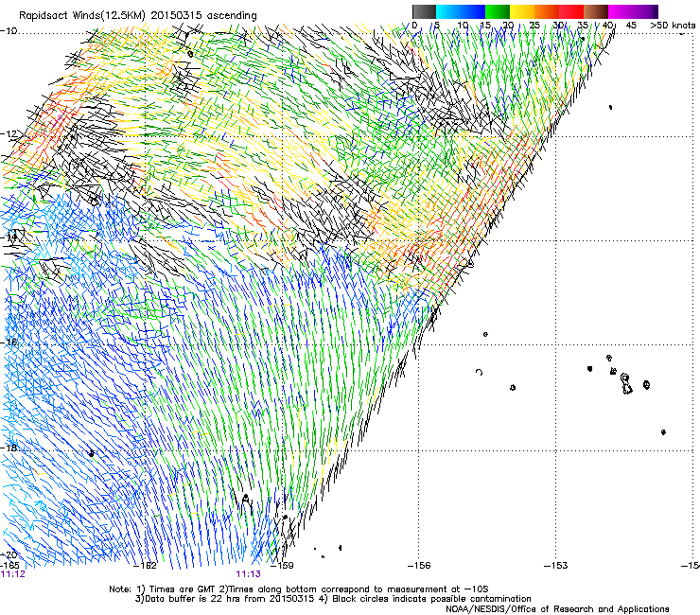
Task: Select the "-159" longitude axis label
Action: 282,566
